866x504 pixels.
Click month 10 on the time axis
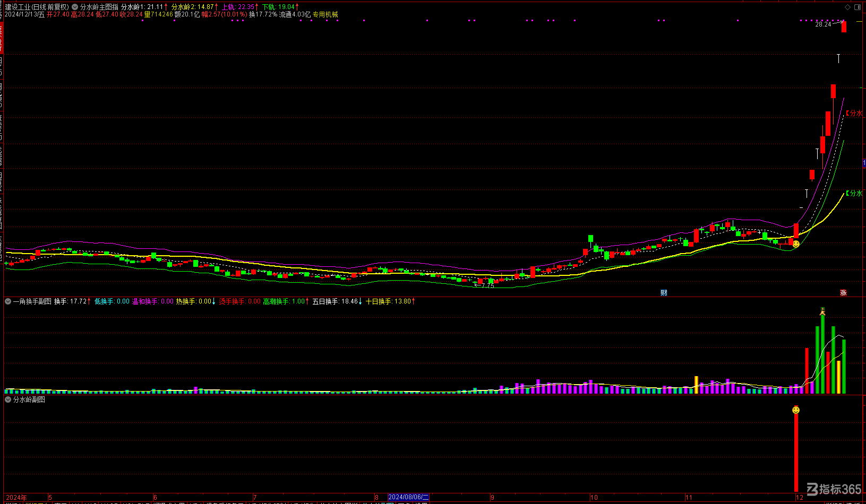coord(594,497)
